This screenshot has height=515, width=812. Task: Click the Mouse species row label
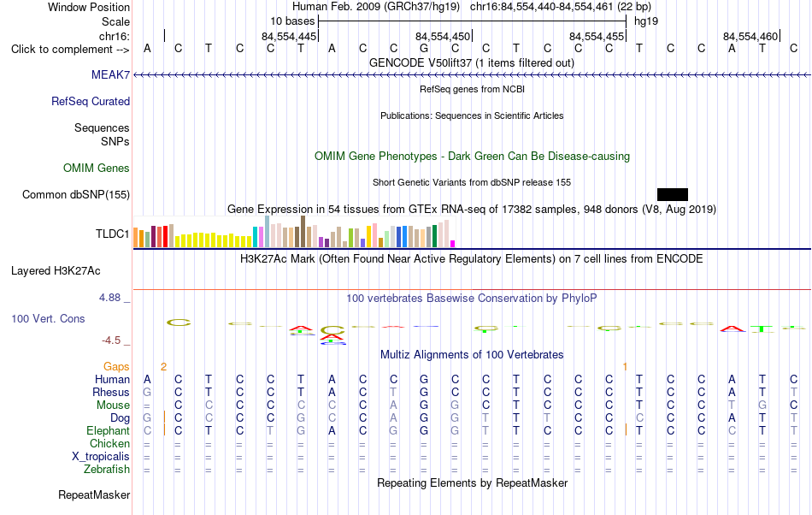coord(113,405)
